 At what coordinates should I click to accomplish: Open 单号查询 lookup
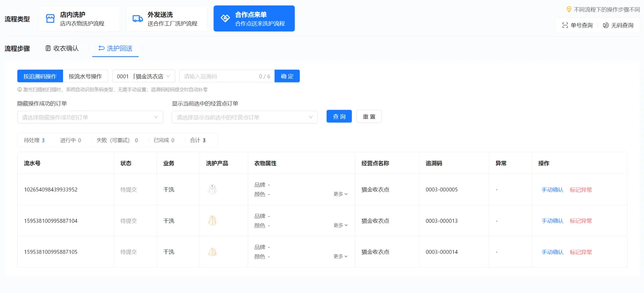(x=578, y=25)
